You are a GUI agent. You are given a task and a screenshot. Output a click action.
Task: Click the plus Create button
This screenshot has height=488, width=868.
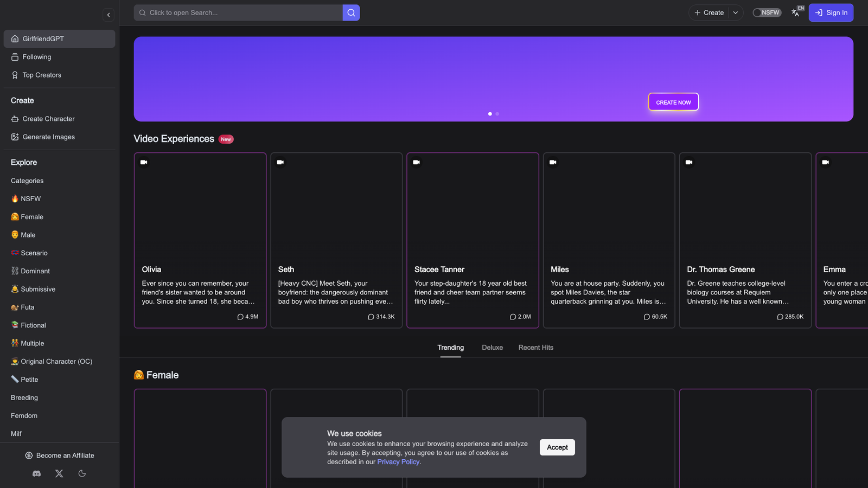pyautogui.click(x=709, y=12)
